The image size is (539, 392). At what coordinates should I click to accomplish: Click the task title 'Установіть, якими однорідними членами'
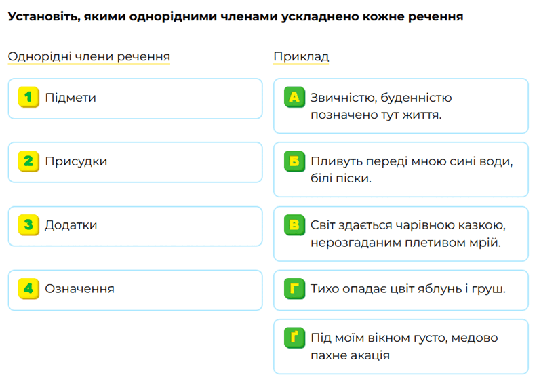click(x=235, y=16)
